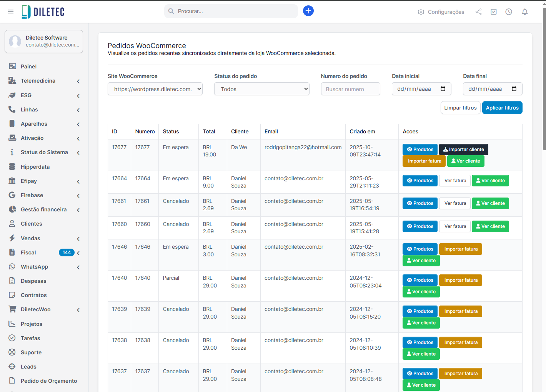Image resolution: width=546 pixels, height=392 pixels.
Task: Open calendar picker in Data inicial
Action: click(443, 89)
